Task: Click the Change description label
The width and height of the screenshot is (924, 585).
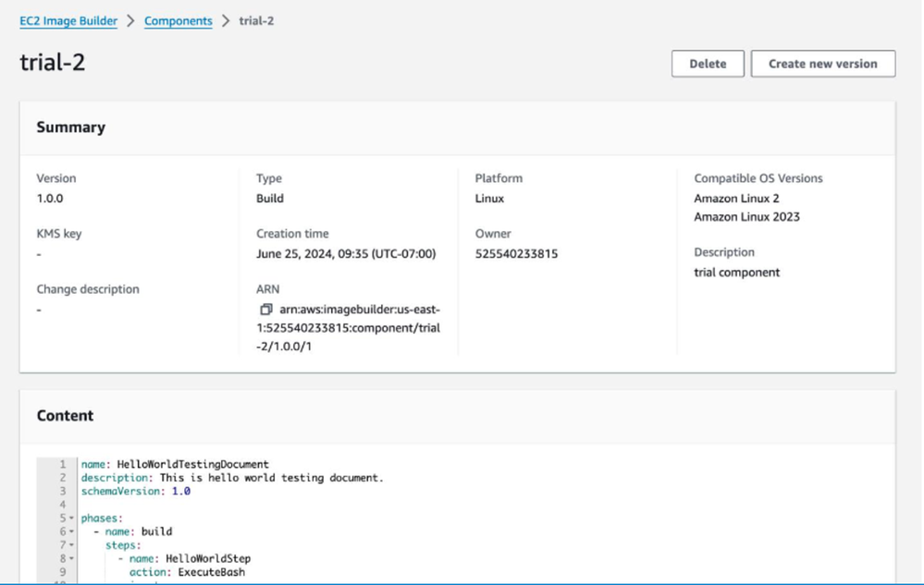Action: pyautogui.click(x=88, y=289)
